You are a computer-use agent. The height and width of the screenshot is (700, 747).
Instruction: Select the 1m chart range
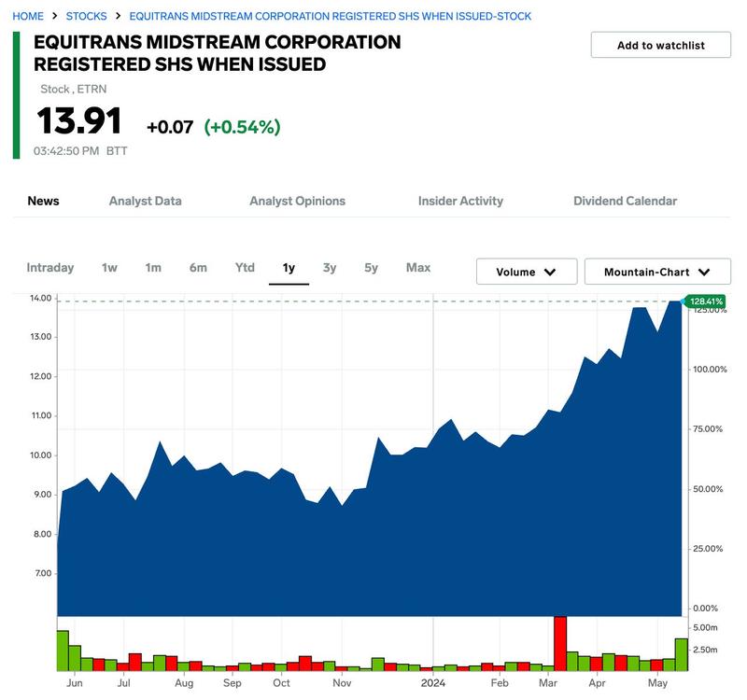[153, 268]
